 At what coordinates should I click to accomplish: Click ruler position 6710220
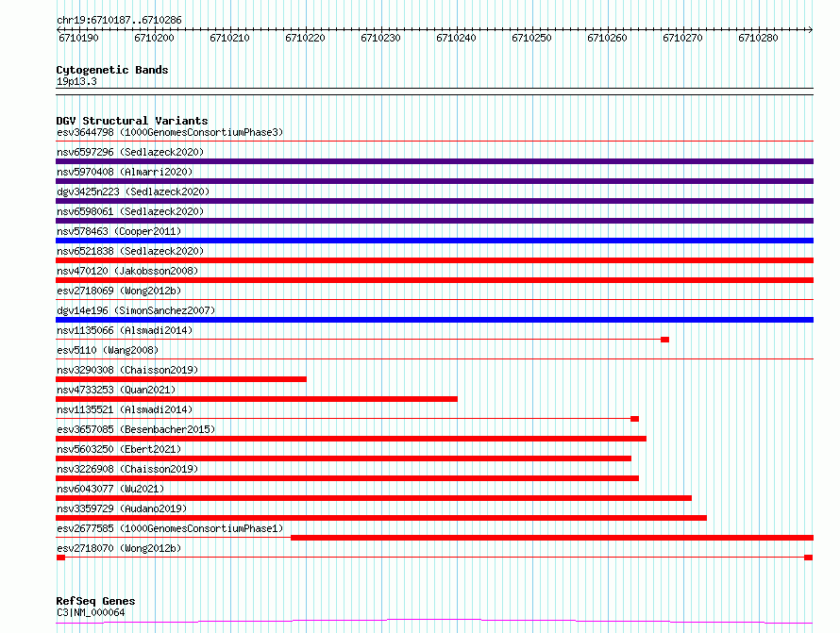[x=306, y=38]
